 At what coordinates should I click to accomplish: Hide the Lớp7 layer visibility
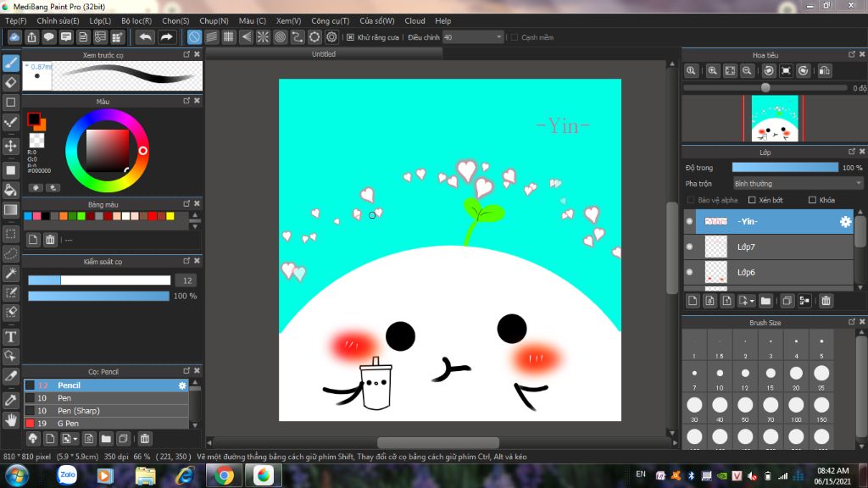(x=689, y=247)
